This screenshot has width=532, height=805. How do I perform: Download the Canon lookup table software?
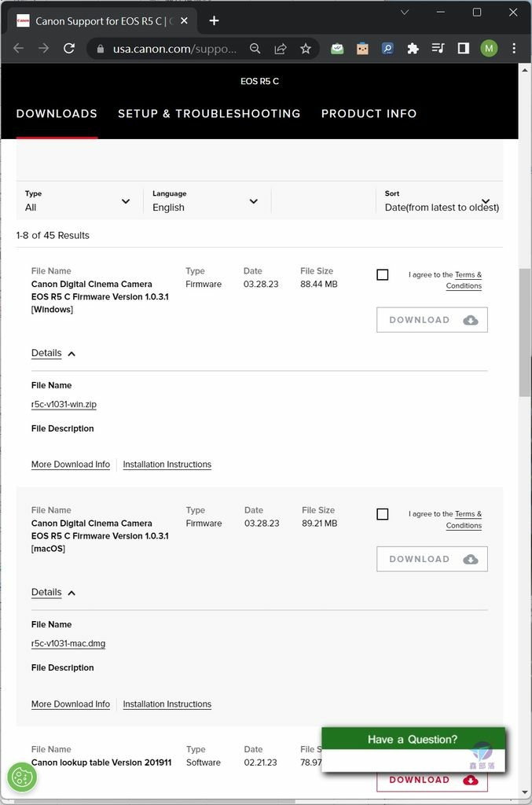[432, 781]
